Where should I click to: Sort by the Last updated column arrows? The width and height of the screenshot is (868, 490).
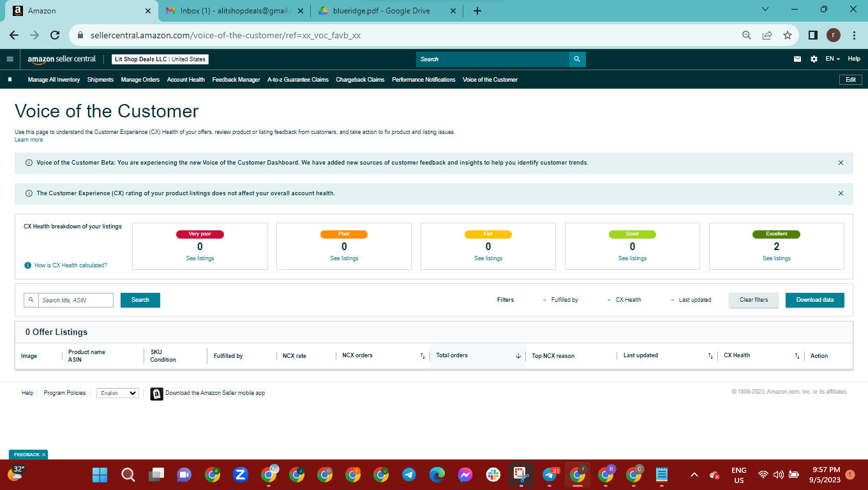coord(710,356)
